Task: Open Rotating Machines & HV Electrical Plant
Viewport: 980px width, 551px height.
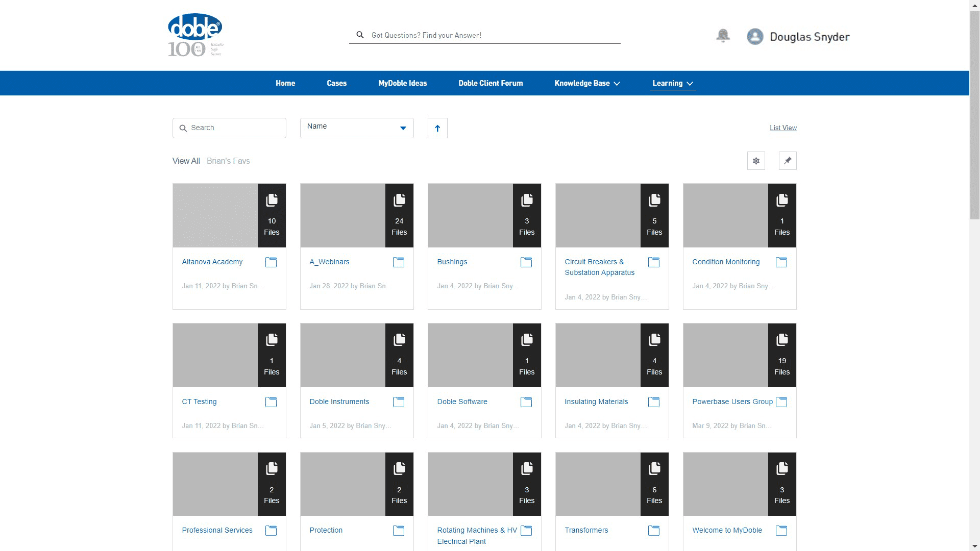Action: (x=477, y=536)
